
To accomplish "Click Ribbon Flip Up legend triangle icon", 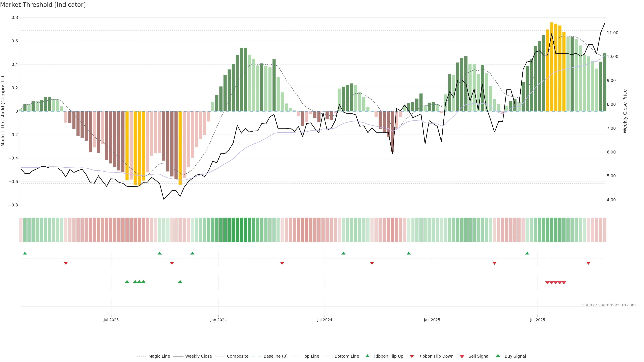I will click(x=367, y=356).
